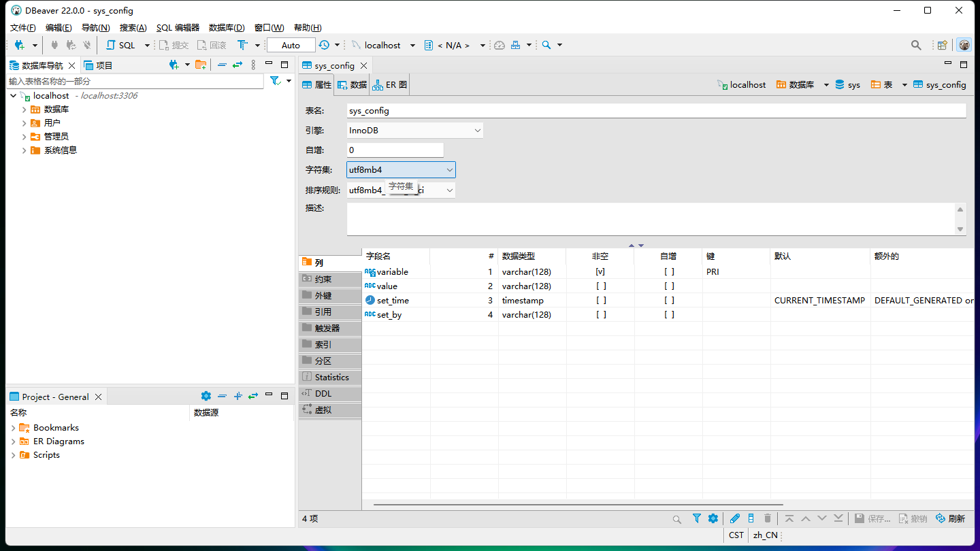
Task: Click the sys breadcrumb link
Action: (x=847, y=85)
